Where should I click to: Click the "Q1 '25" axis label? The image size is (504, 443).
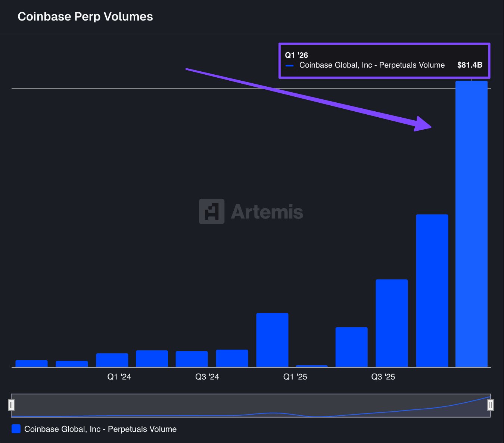point(295,377)
